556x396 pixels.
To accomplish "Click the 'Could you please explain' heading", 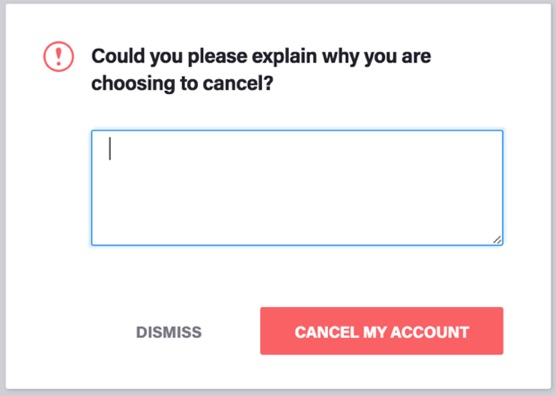I will tap(261, 69).
